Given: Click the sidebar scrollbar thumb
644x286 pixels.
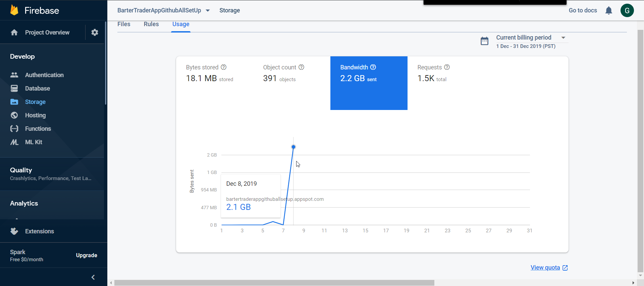Looking at the screenshot, I should point(105,63).
